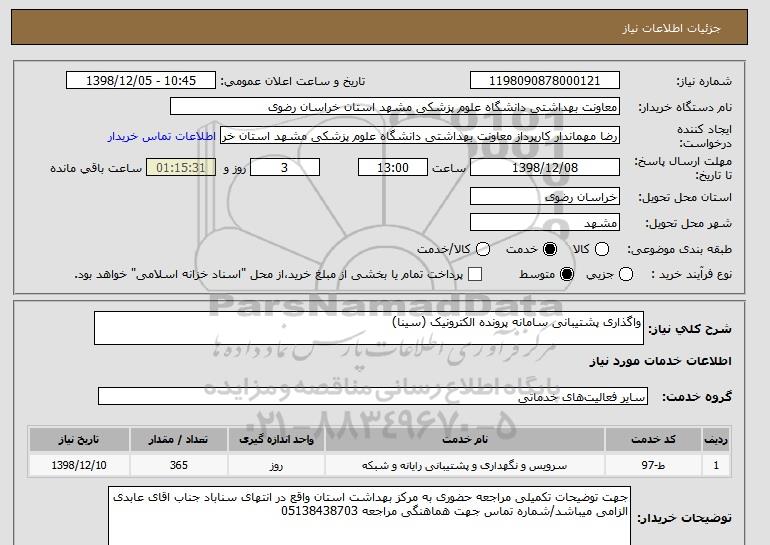Click the کد خدمت column header
The width and height of the screenshot is (770, 545).
[x=653, y=439]
